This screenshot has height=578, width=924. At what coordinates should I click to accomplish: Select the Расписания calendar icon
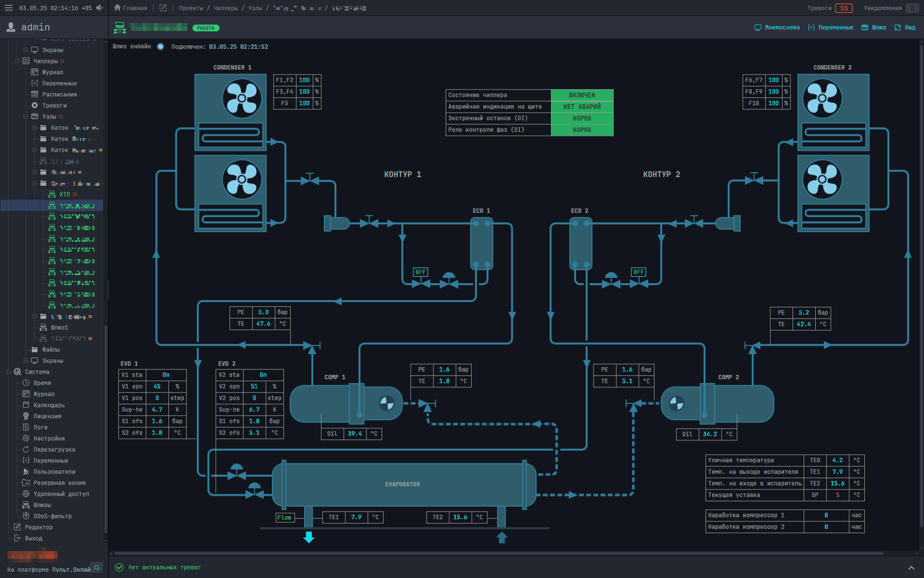tap(34, 94)
